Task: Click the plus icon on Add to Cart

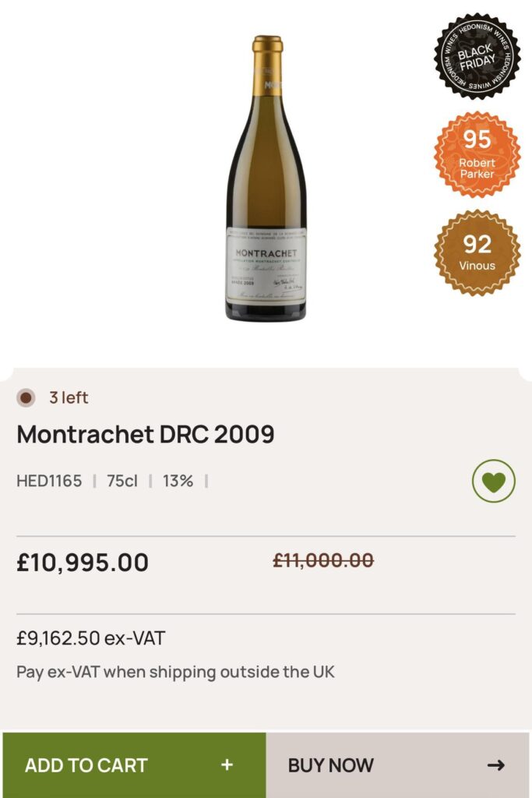Action: tap(227, 765)
